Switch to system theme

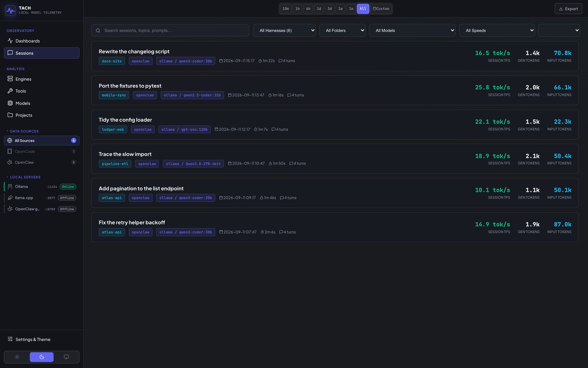click(66, 357)
